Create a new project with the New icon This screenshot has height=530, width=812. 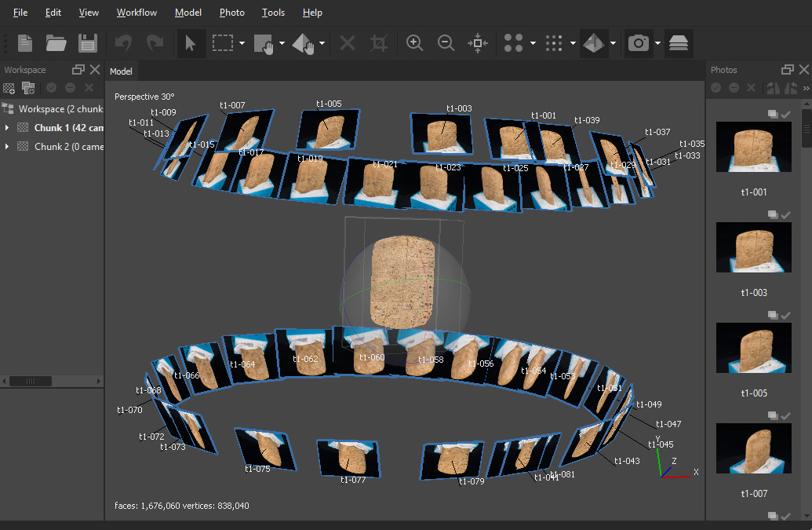(x=25, y=43)
